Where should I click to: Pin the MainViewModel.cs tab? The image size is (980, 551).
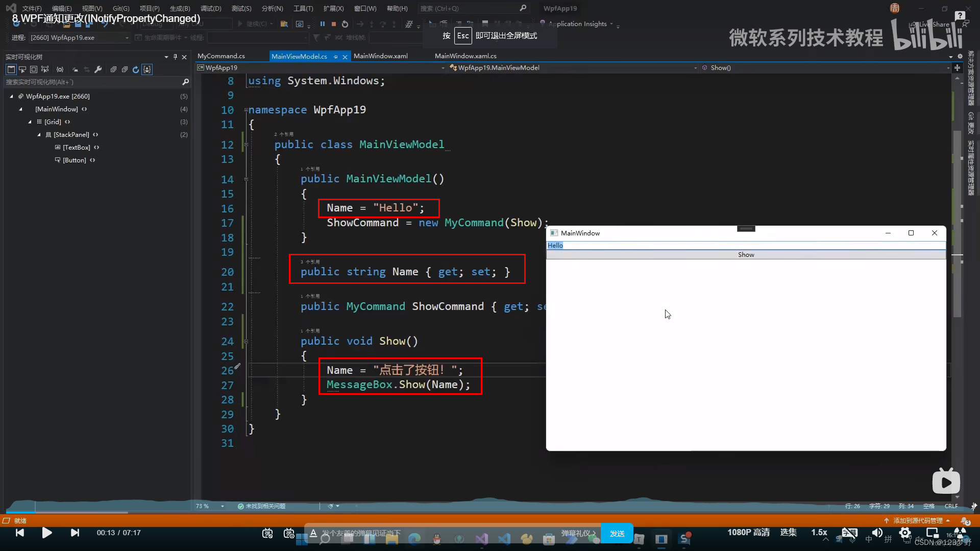coord(335,57)
